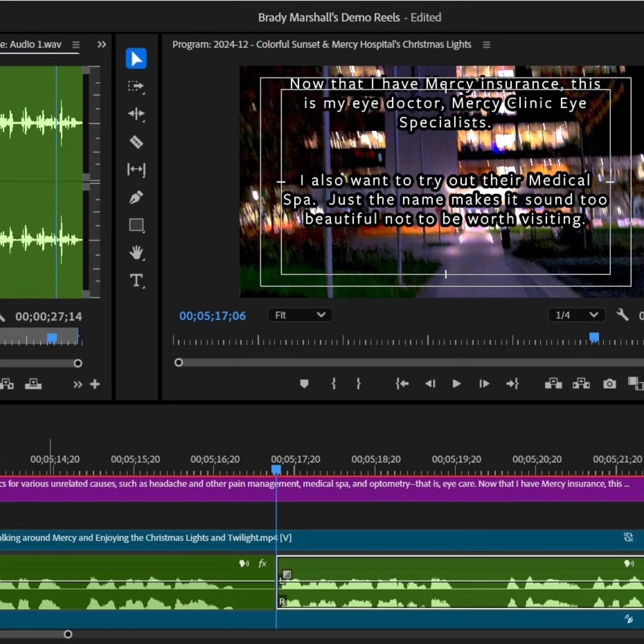The width and height of the screenshot is (644, 644).
Task: Select the Christmas Lights video clip
Action: point(322,540)
